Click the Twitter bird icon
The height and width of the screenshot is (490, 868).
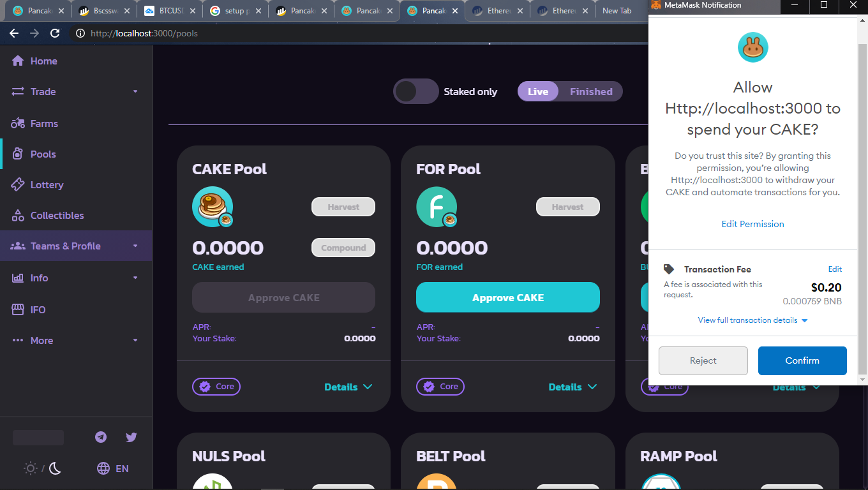131,437
